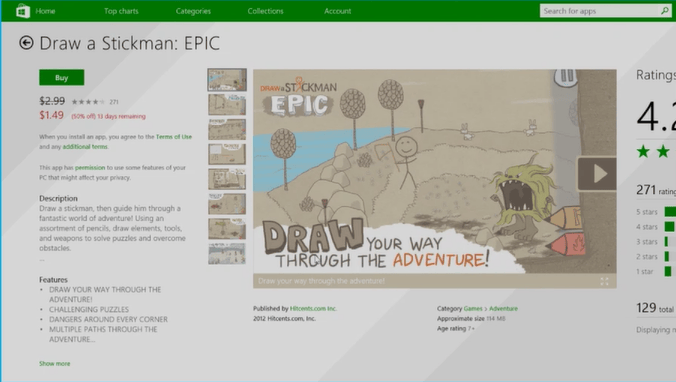This screenshot has width=676, height=382.
Task: Click the sale price $1.49
Action: coord(51,115)
